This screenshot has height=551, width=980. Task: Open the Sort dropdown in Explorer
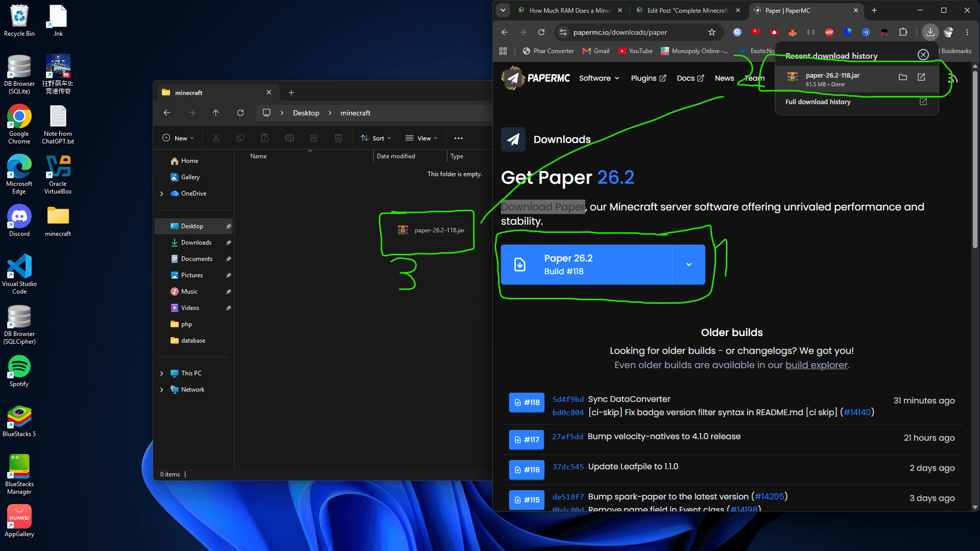[x=376, y=138]
